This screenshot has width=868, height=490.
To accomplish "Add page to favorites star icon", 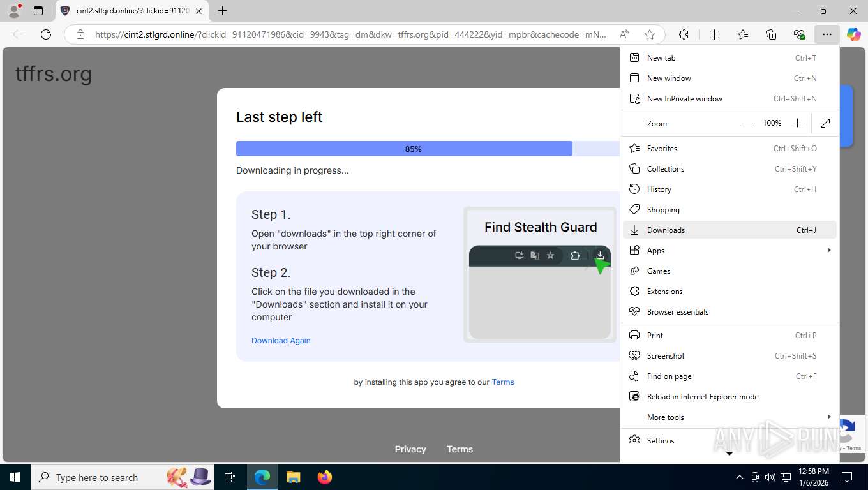I will tap(650, 34).
